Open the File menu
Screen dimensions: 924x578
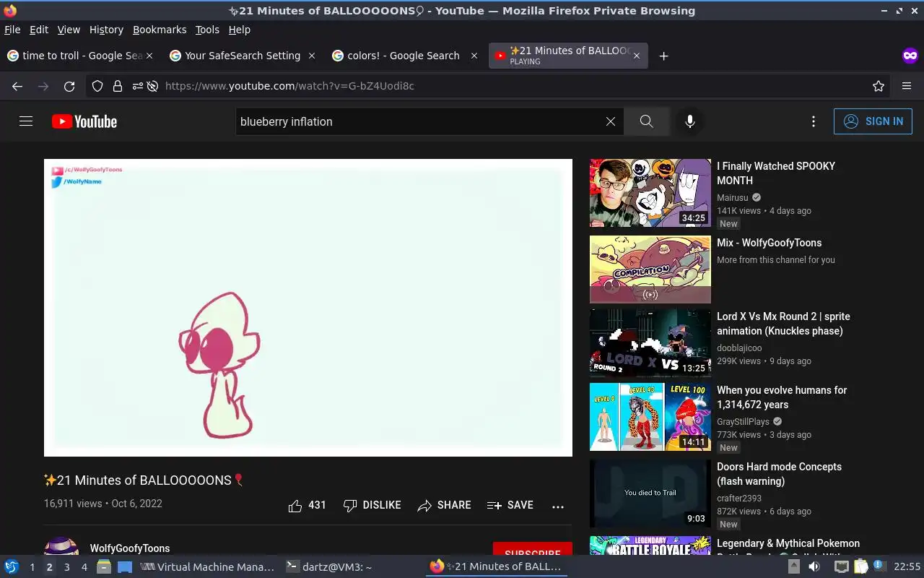12,30
